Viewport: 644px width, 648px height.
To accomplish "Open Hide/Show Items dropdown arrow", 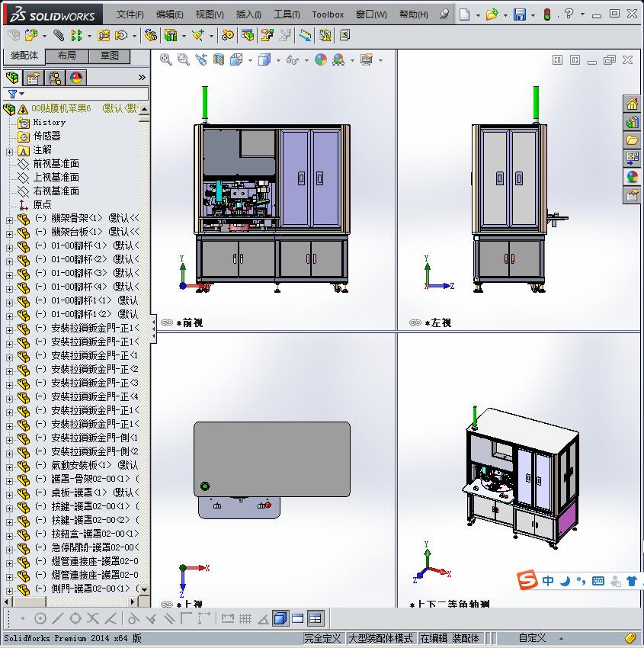I will click(306, 61).
